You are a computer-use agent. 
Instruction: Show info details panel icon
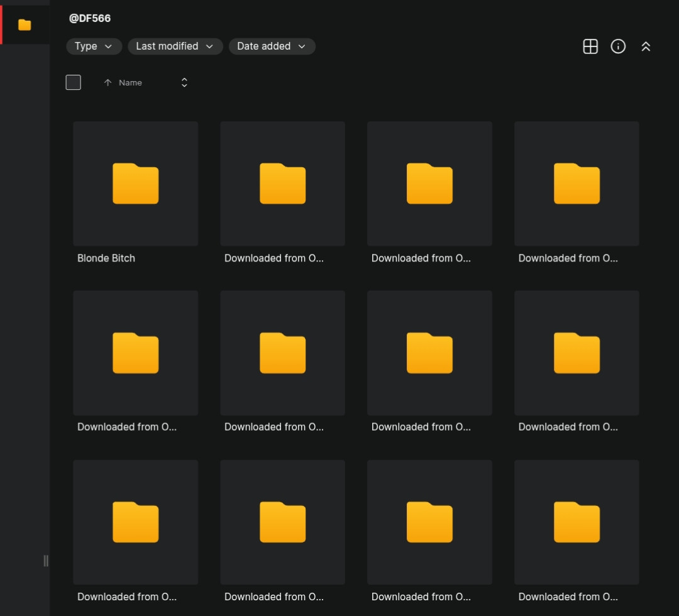coord(618,47)
